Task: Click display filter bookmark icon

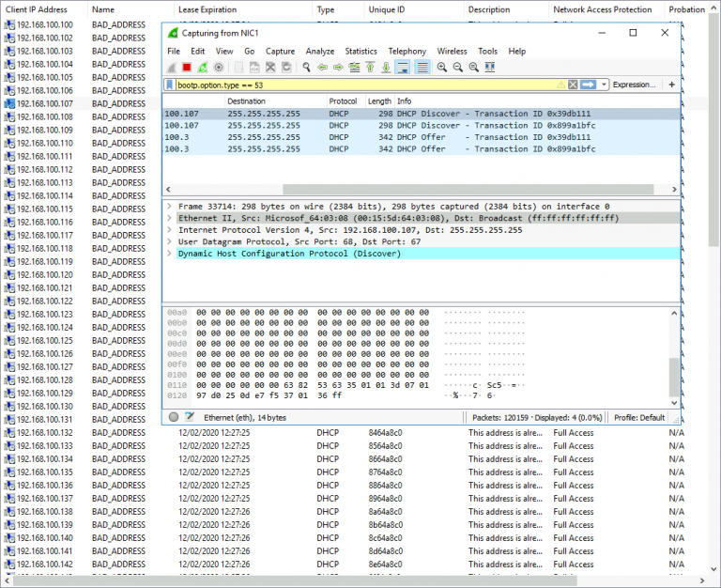Action: click(170, 85)
